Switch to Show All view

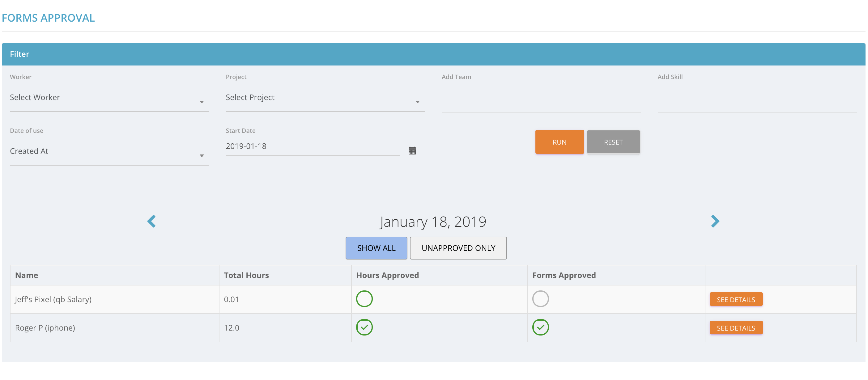(376, 248)
